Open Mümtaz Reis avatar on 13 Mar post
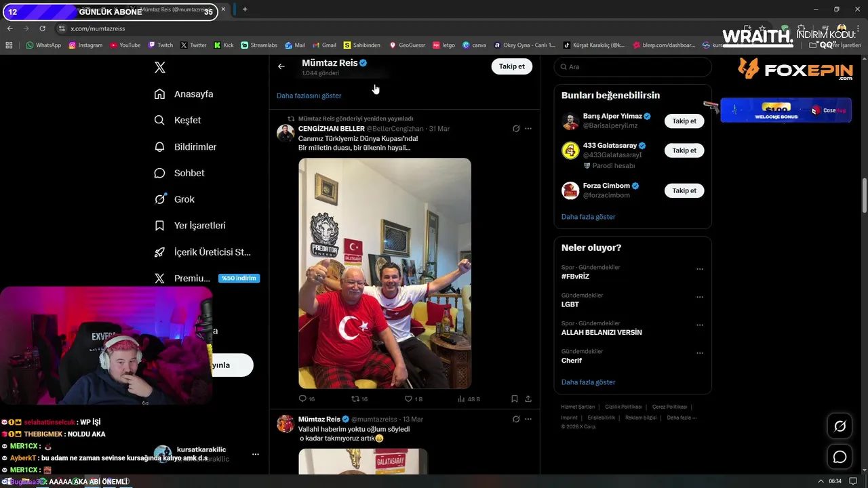This screenshot has width=868, height=488. click(x=285, y=424)
